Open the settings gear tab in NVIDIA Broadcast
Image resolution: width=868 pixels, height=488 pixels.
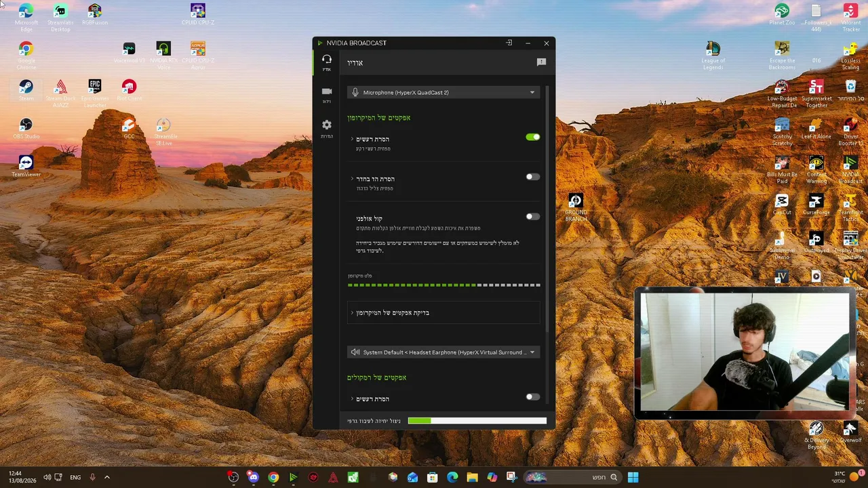click(327, 128)
